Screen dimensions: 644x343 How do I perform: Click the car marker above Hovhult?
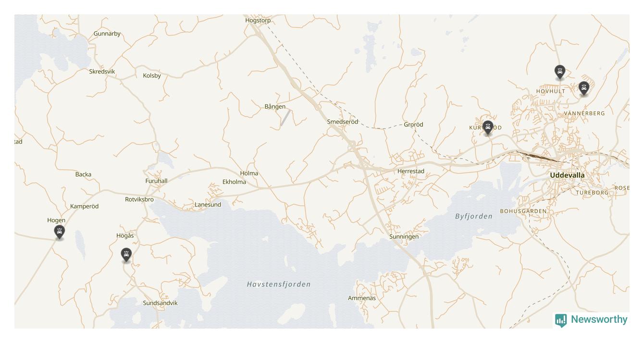click(559, 72)
